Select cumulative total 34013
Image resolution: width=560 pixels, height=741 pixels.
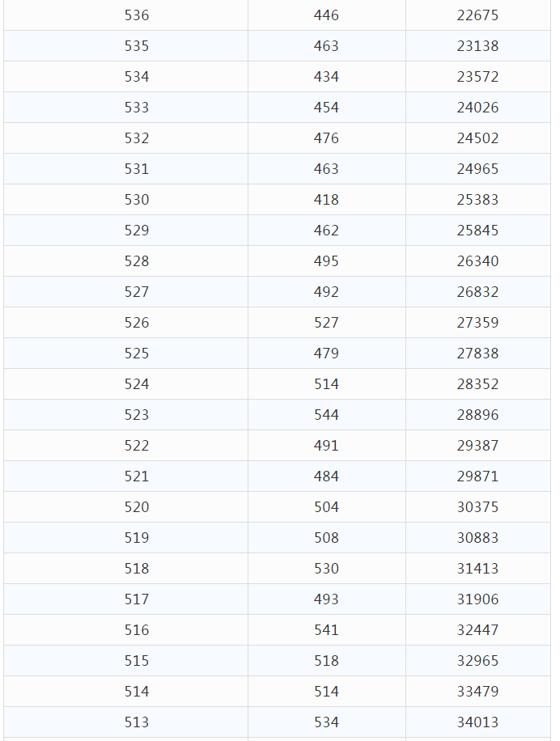(477, 722)
